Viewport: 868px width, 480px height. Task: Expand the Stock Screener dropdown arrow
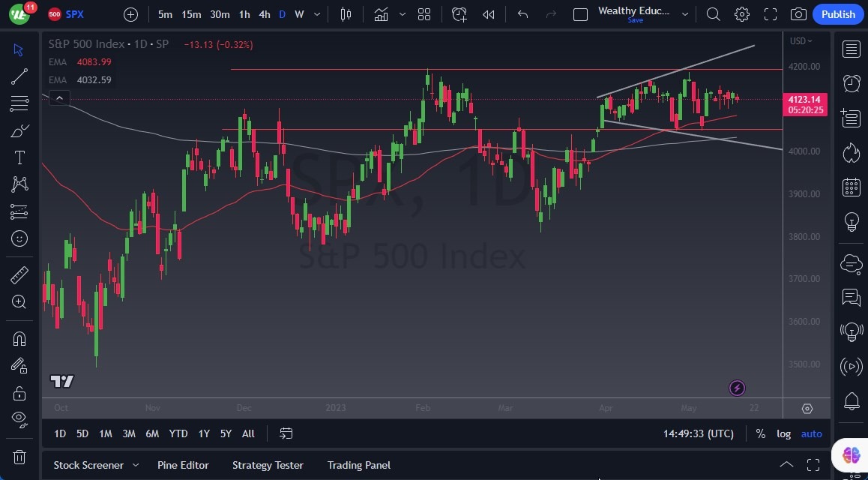point(136,466)
